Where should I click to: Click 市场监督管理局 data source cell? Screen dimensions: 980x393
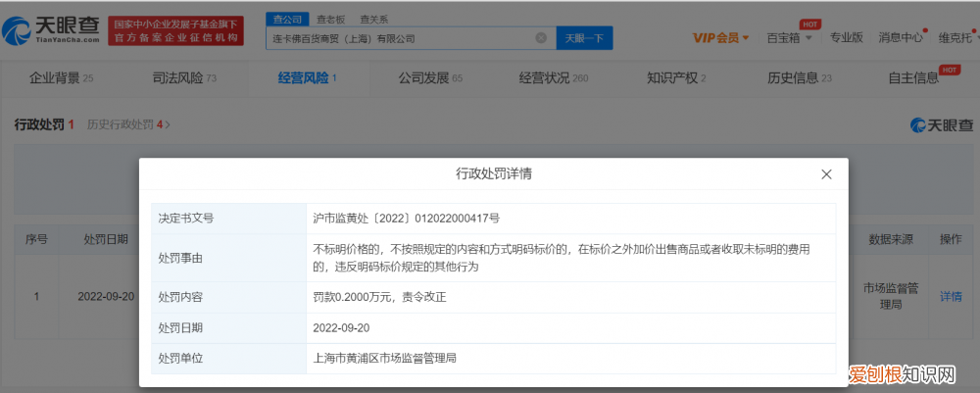click(891, 297)
